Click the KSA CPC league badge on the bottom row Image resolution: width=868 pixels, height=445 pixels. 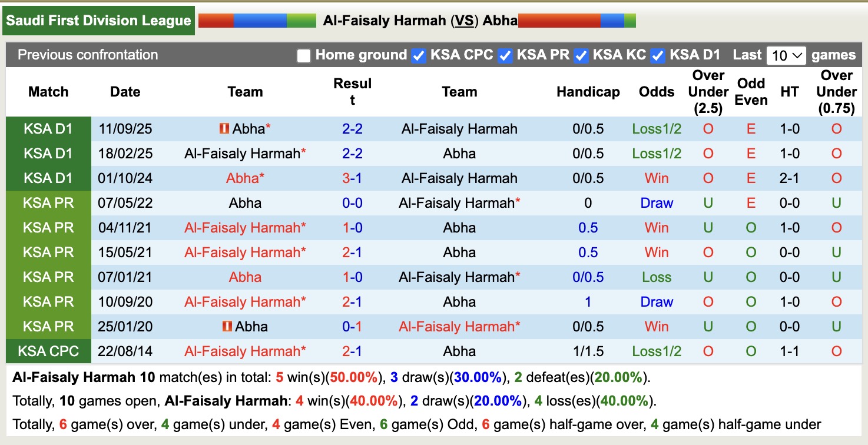pyautogui.click(x=48, y=351)
